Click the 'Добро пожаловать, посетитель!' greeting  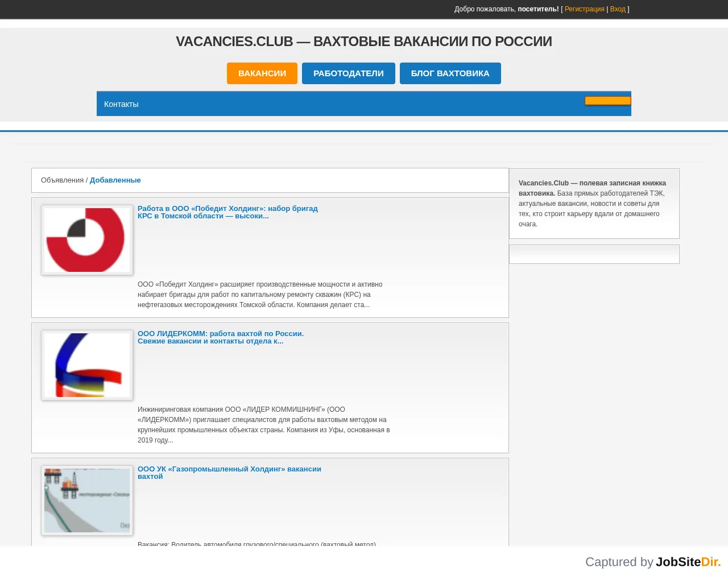tap(507, 9)
